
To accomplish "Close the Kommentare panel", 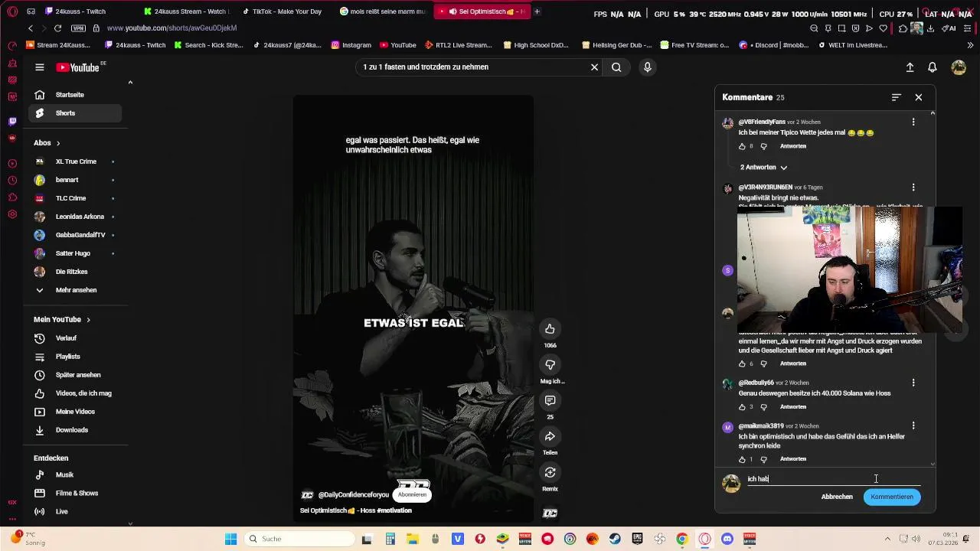I will 918,97.
